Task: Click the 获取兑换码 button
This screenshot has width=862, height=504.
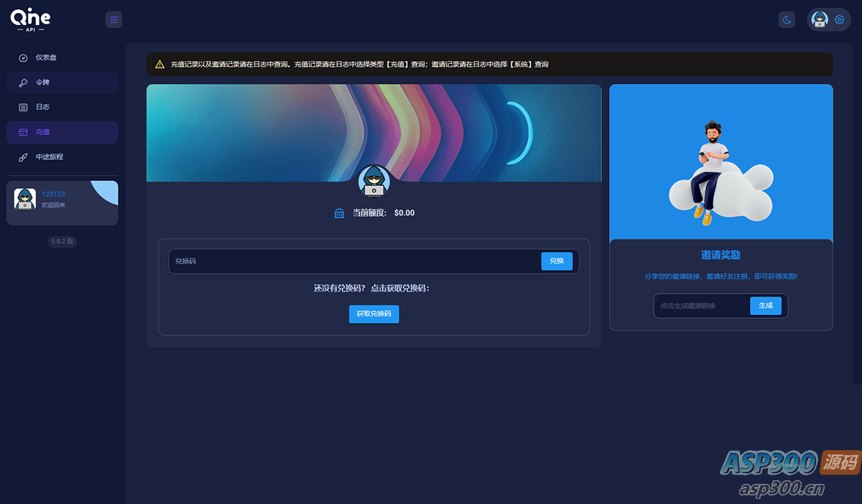Action: 374,314
